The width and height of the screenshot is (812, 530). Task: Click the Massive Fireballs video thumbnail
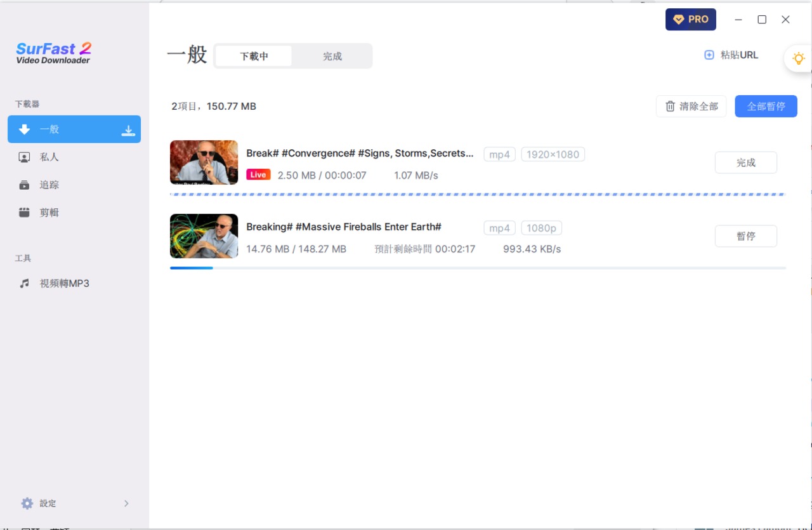pyautogui.click(x=204, y=236)
